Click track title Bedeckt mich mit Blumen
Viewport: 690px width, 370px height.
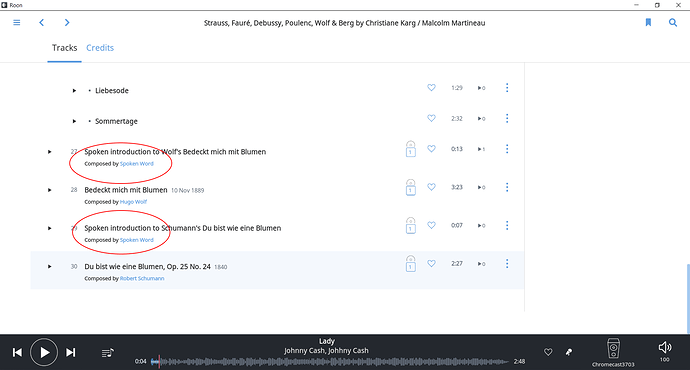126,190
